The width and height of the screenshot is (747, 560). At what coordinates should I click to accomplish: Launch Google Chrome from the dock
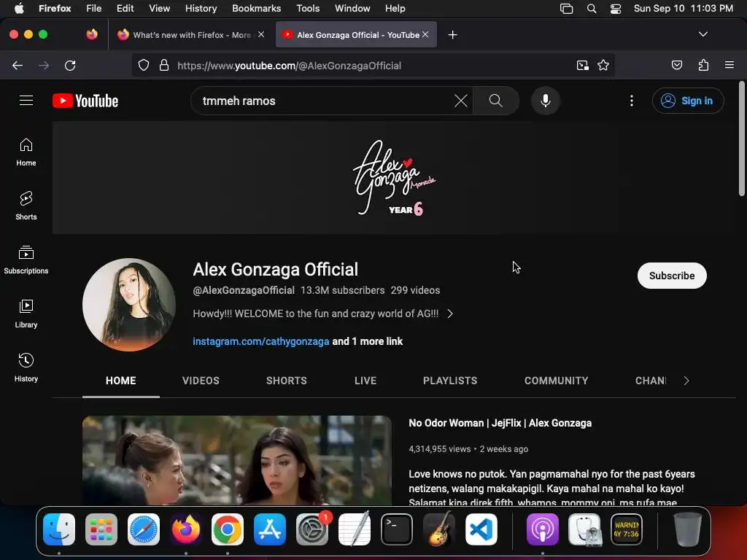[x=228, y=529]
